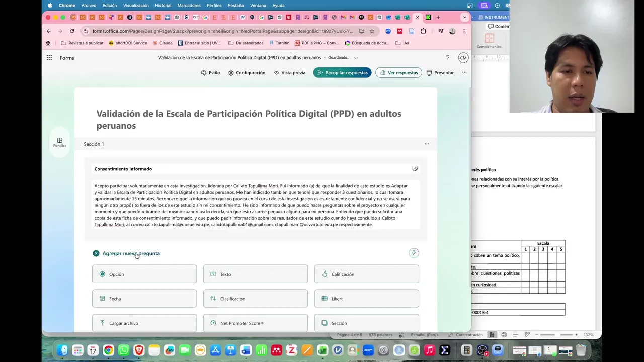
Task: Click the Copilot suggestion lightning icon
Action: pyautogui.click(x=414, y=253)
